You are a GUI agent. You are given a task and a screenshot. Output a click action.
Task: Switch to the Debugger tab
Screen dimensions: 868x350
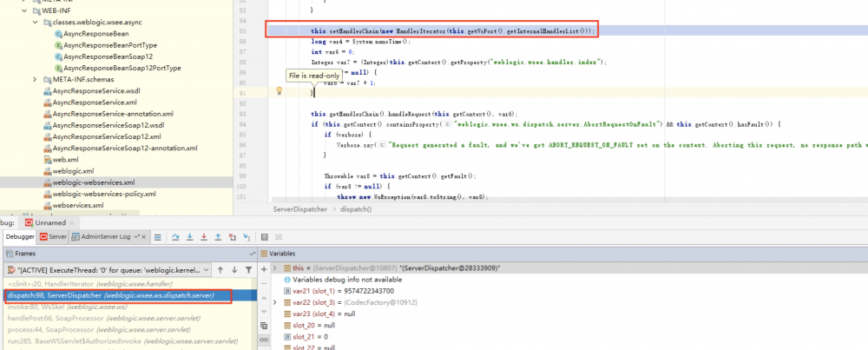[19, 237]
